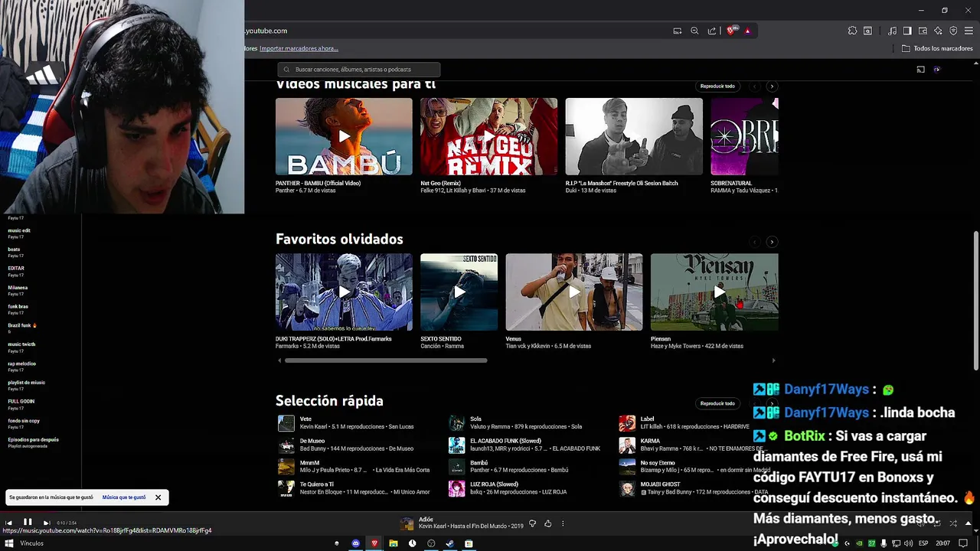Toggle dislike on the song Adiós
The height and width of the screenshot is (551, 980).
click(x=532, y=523)
